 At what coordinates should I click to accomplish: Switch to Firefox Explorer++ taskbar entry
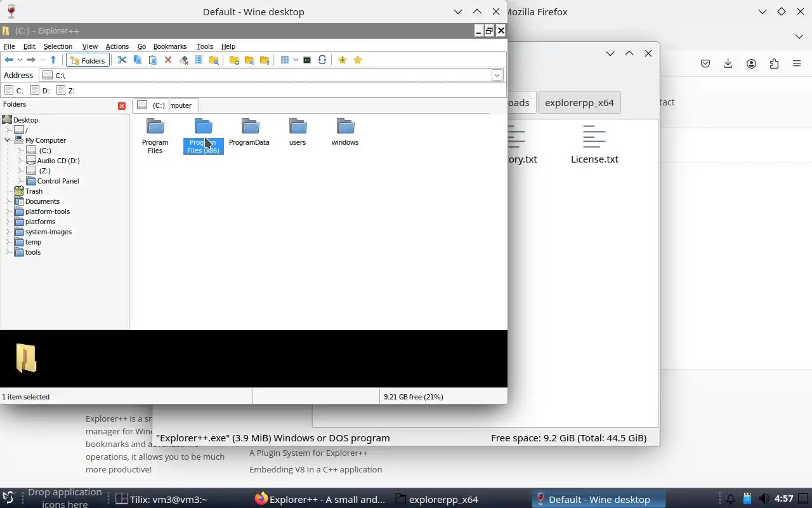point(320,499)
